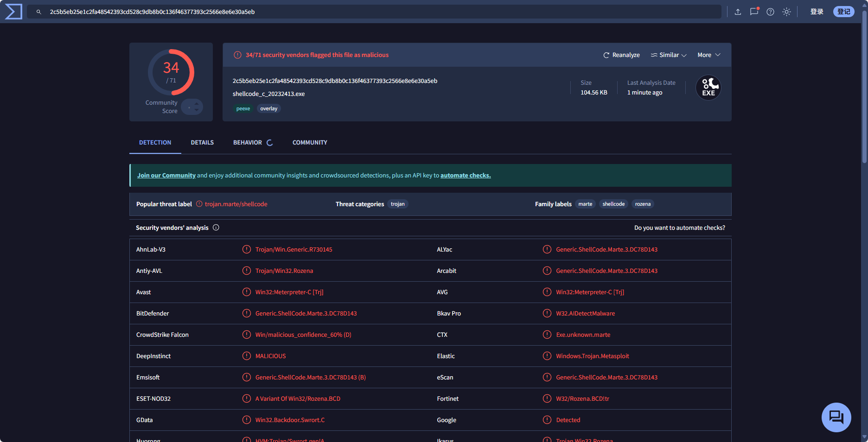Click "Do you want to automate checks?"
The width and height of the screenshot is (868, 442).
pyautogui.click(x=680, y=228)
